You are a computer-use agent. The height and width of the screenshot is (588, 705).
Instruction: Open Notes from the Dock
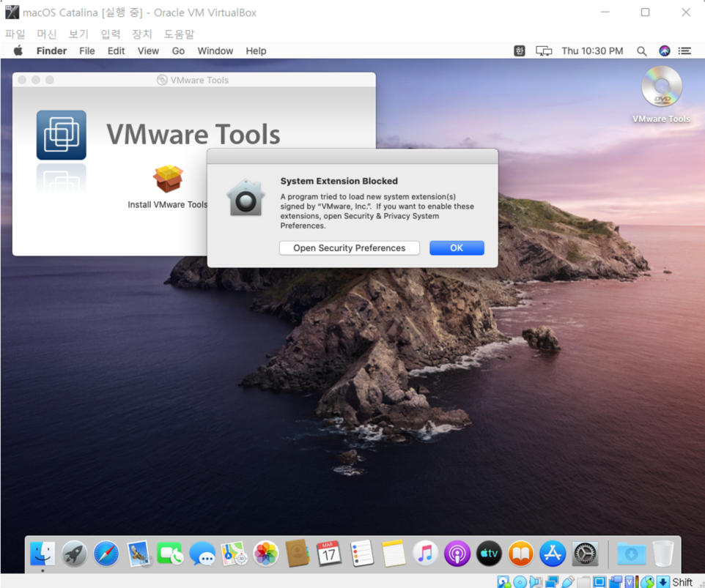coord(394,554)
